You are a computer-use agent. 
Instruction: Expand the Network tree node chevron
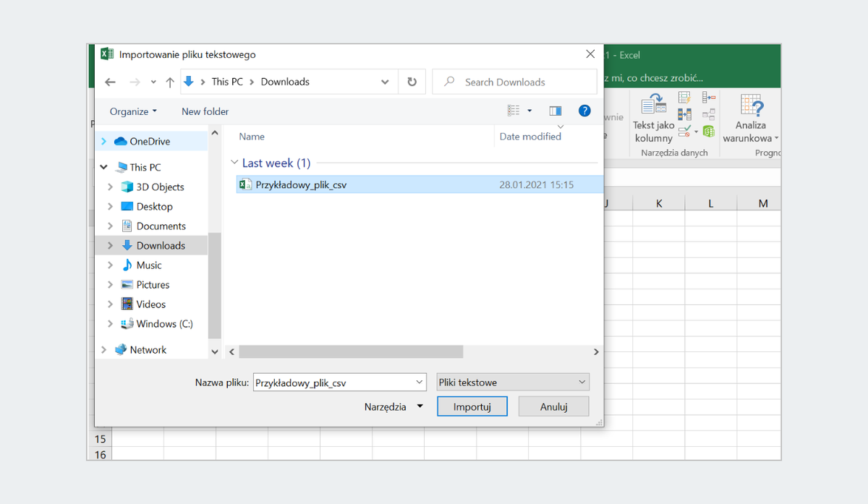103,350
